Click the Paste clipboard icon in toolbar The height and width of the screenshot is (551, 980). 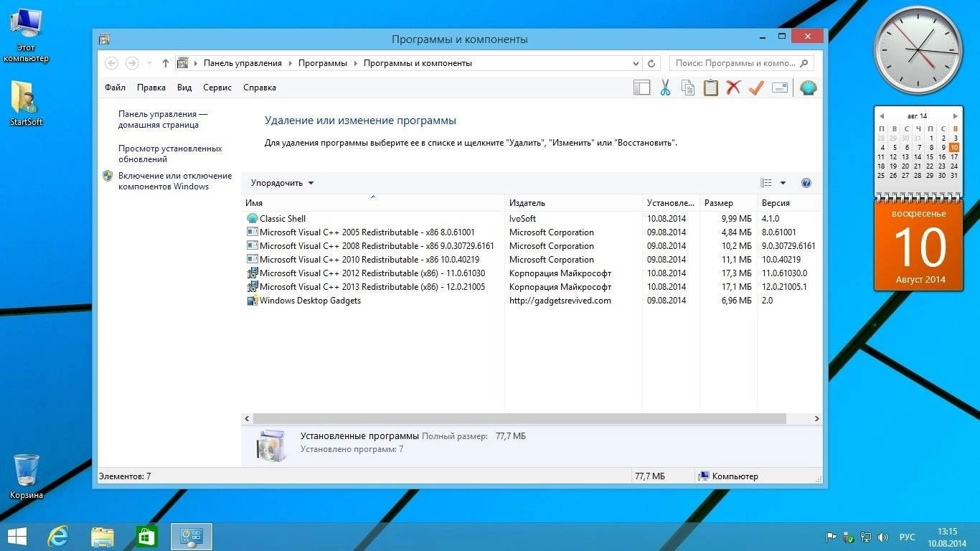[x=710, y=88]
